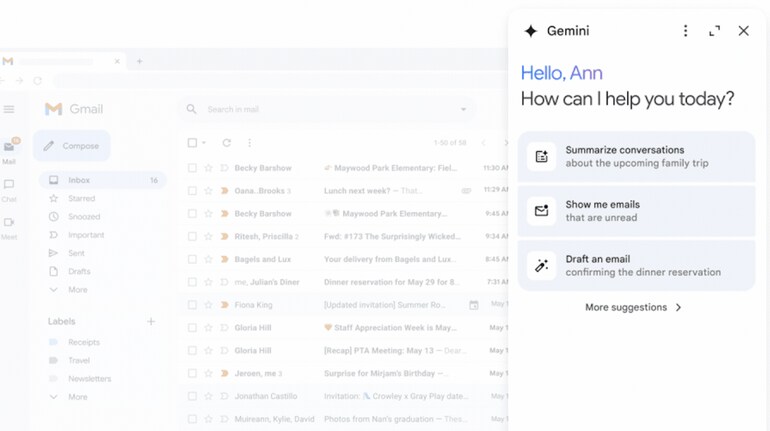
Task: Open the select-all checkbox dropdown arrow
Action: click(204, 143)
